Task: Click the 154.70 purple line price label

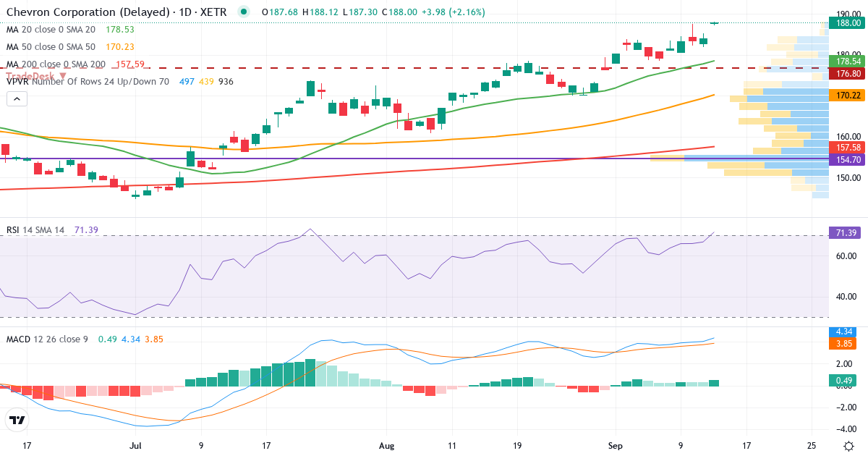Action: click(x=847, y=159)
